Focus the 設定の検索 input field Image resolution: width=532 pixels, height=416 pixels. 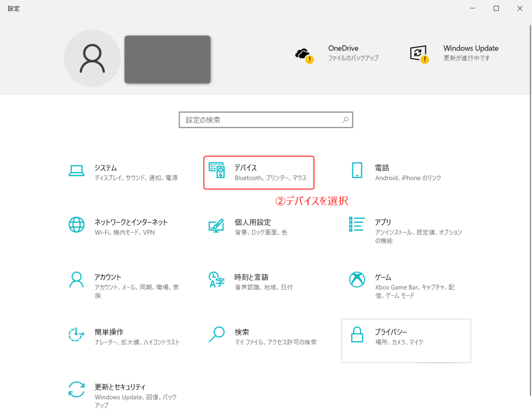click(266, 120)
